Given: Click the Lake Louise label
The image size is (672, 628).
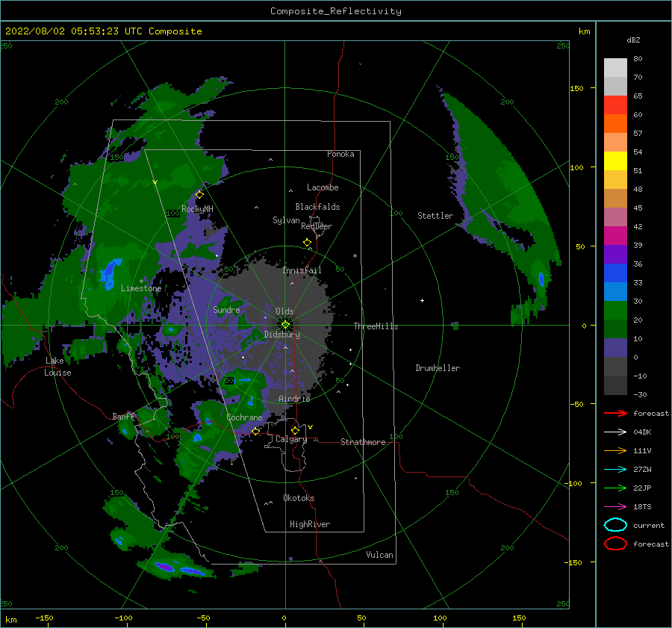Looking at the screenshot, I should (x=57, y=367).
